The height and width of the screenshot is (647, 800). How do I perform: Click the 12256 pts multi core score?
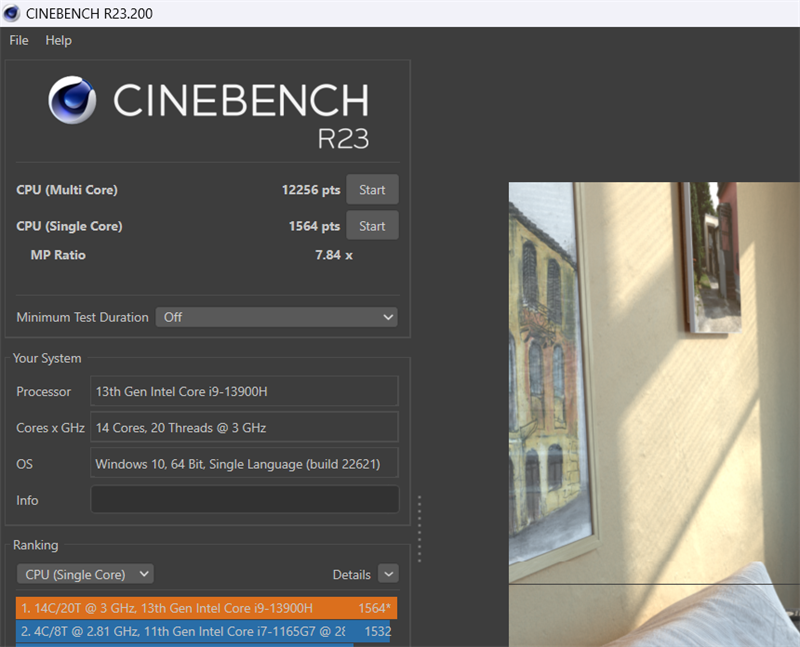[x=311, y=190]
